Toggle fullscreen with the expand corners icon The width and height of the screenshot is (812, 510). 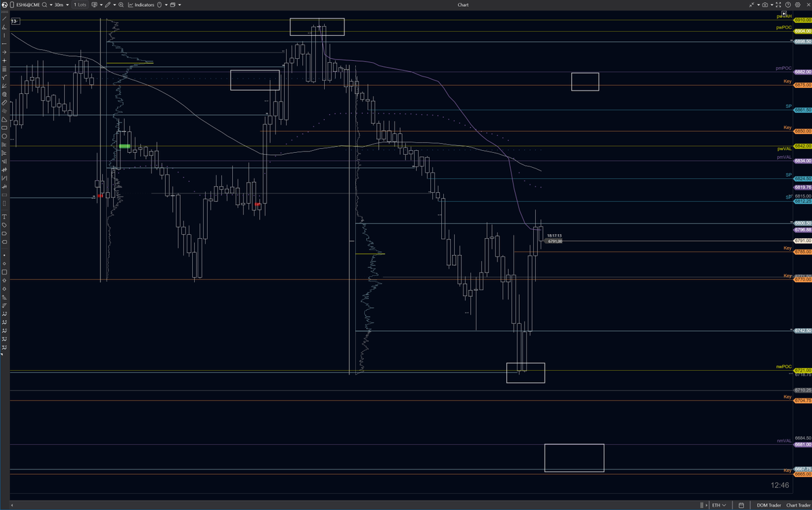[x=778, y=5]
